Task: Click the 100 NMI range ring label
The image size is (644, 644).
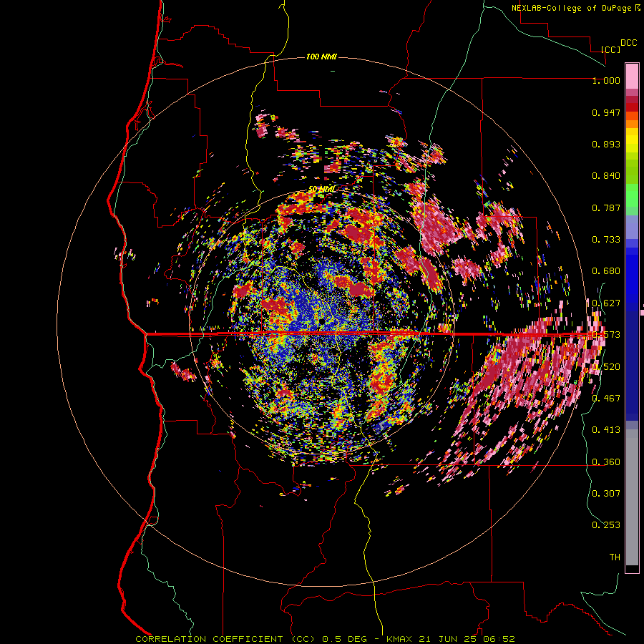Action: [x=321, y=57]
